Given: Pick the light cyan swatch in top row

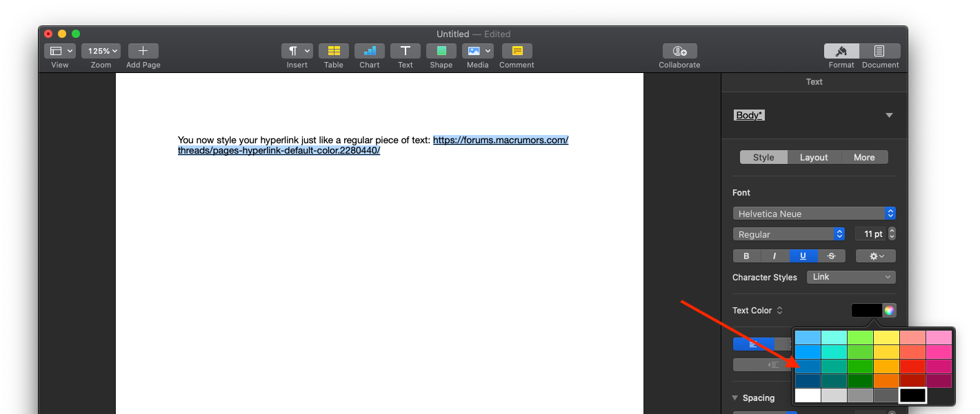Looking at the screenshot, I should (834, 338).
